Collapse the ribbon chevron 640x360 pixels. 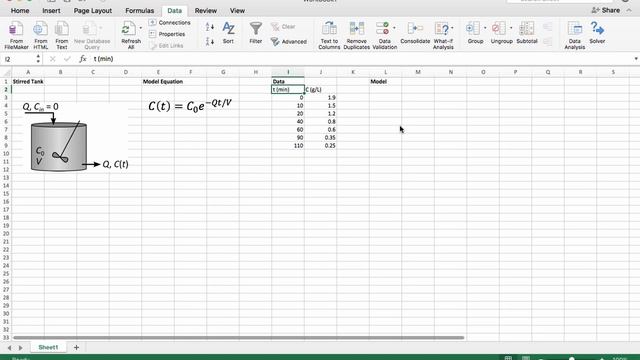point(629,10)
